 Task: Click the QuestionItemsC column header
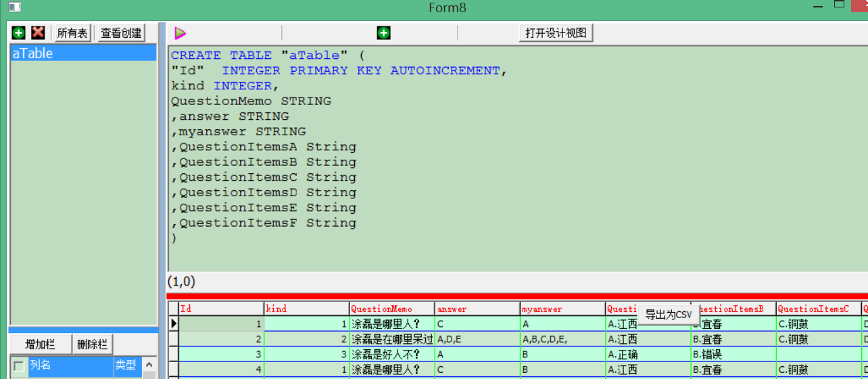[x=819, y=309]
